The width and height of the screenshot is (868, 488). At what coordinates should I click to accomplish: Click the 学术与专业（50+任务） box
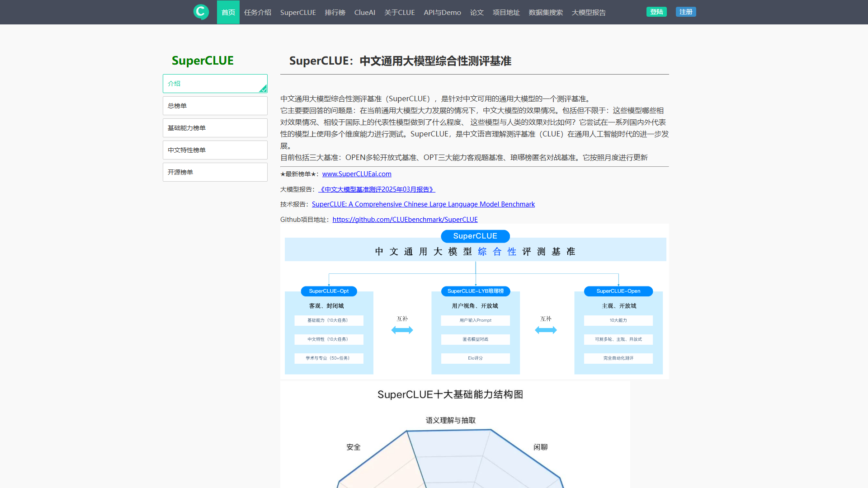click(329, 358)
